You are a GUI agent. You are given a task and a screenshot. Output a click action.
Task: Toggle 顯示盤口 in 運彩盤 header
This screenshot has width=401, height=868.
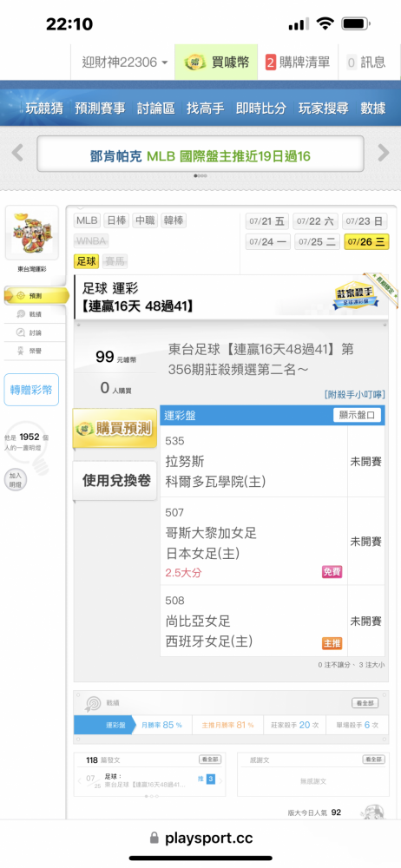coord(358,415)
